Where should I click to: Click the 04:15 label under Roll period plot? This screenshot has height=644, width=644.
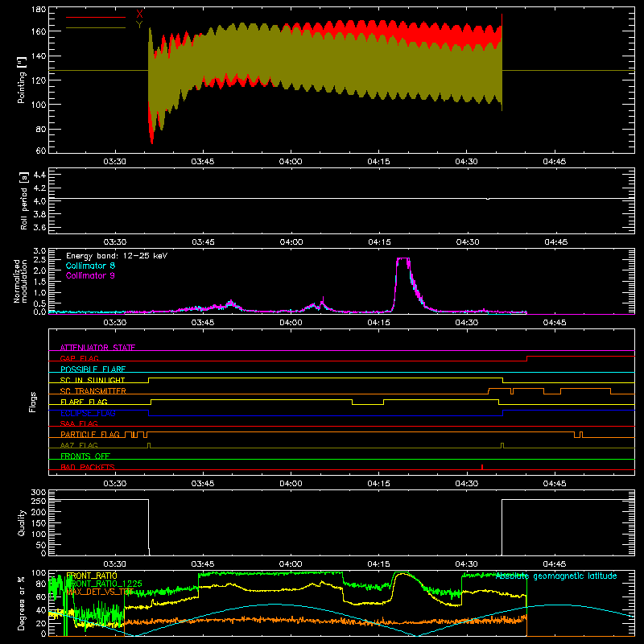click(379, 242)
